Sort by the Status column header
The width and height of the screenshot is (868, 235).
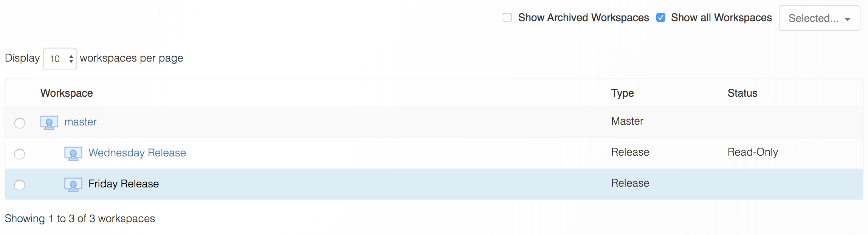[742, 93]
